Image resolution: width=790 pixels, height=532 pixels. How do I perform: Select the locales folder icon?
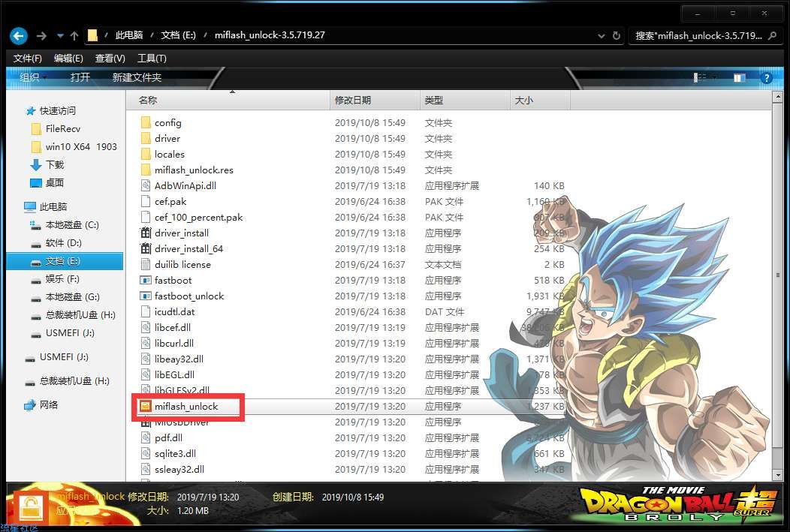(x=146, y=154)
